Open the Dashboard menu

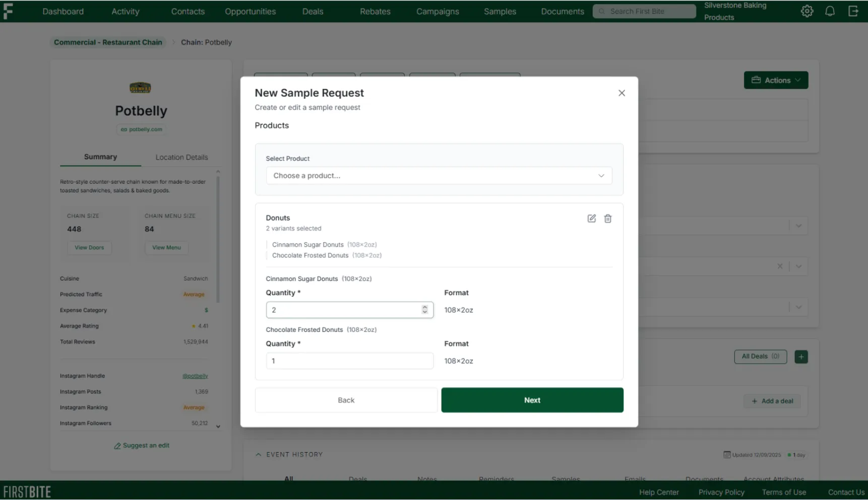pos(63,11)
